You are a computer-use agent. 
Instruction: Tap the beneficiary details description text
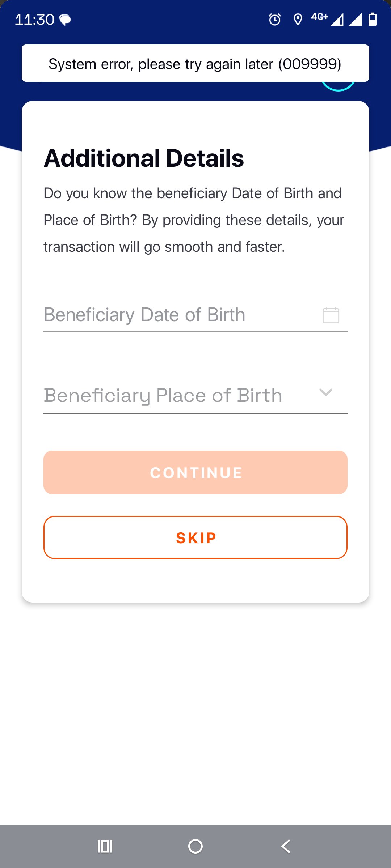(x=194, y=220)
